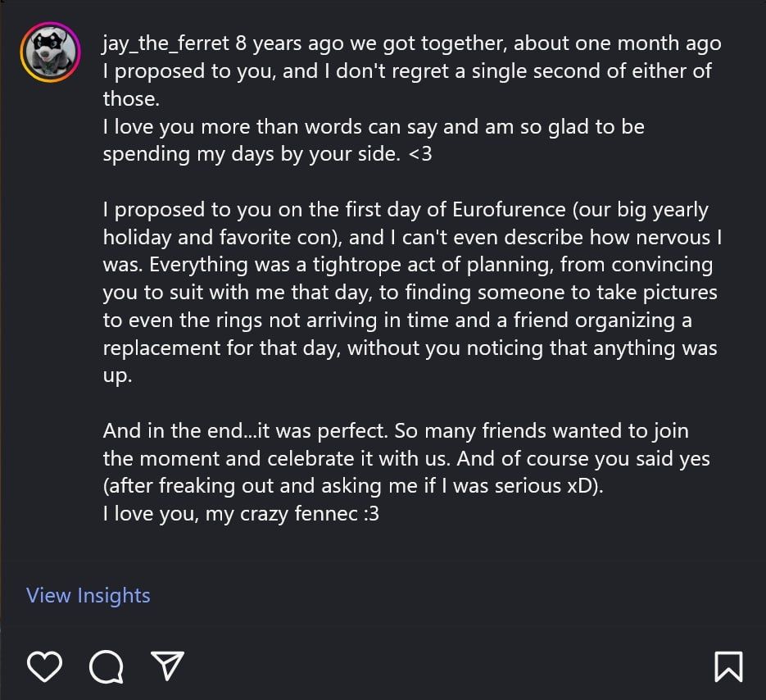Viewport: 766px width, 700px height.
Task: Click the "8 years ago we got together" text
Action: pyautogui.click(x=370, y=43)
